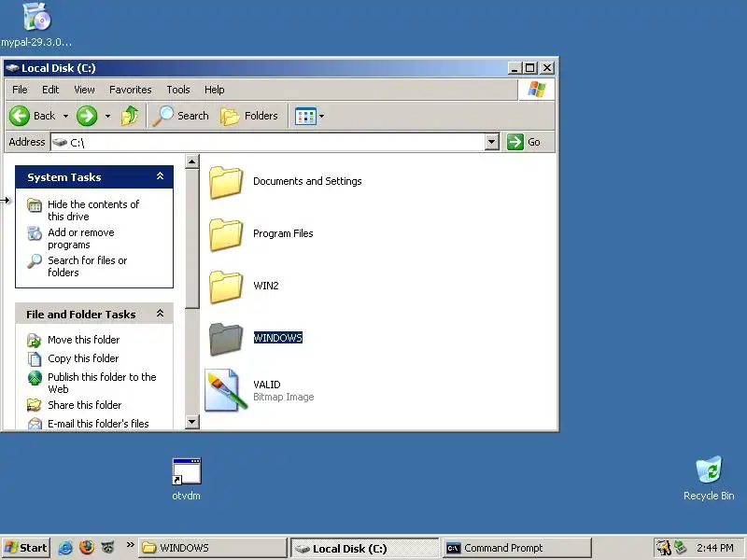The height and width of the screenshot is (560, 747).
Task: Collapse the File and Folder Tasks panel
Action: pyautogui.click(x=160, y=314)
